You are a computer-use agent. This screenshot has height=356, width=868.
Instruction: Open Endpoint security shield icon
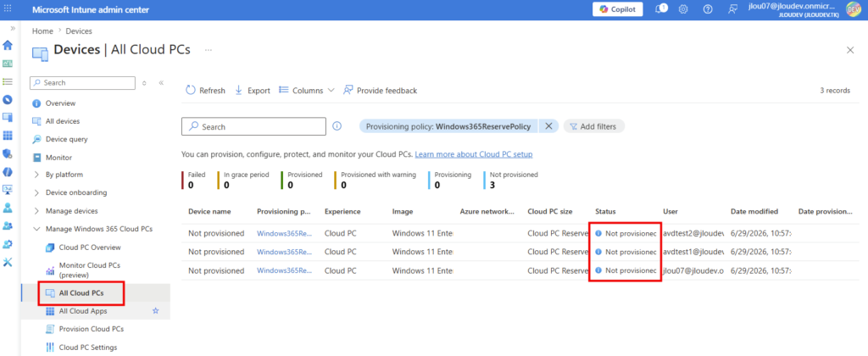(x=8, y=153)
